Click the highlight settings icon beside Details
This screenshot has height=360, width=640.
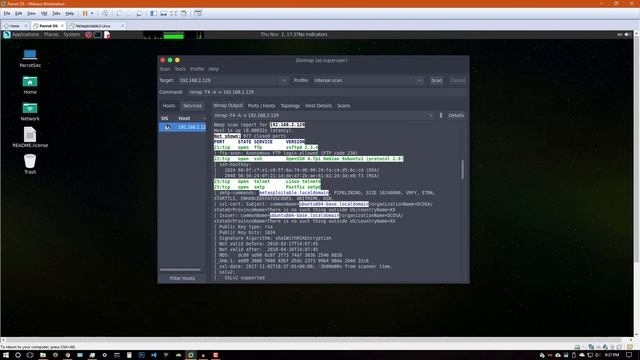(441, 116)
